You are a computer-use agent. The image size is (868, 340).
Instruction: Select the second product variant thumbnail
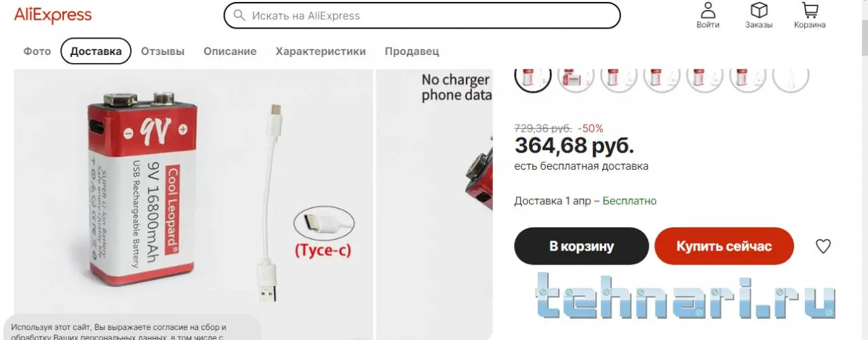[576, 75]
